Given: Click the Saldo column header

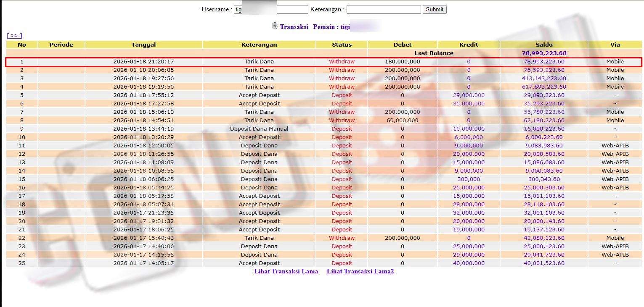Looking at the screenshot, I should tap(544, 45).
